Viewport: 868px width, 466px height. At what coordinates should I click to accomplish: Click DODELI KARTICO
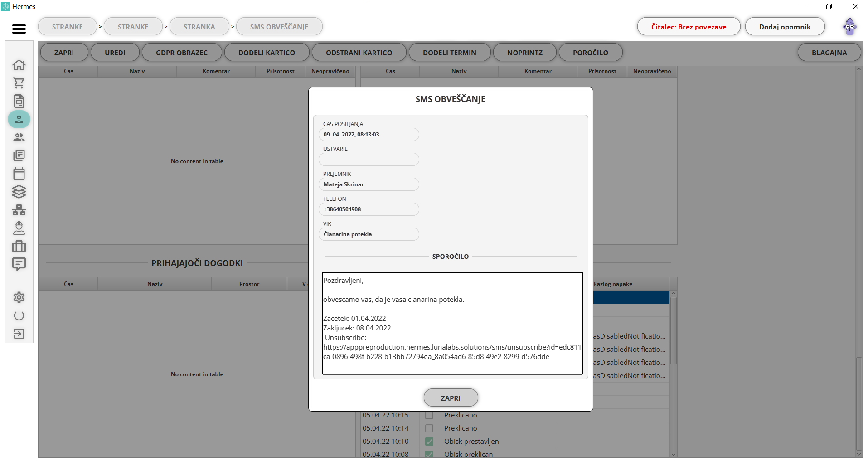pos(267,53)
